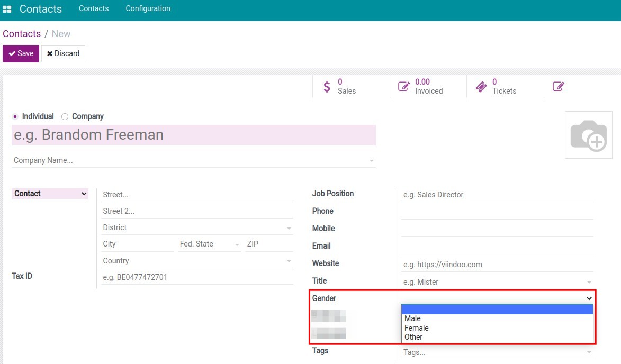
Task: Click the camera icon to add contact photo
Action: coord(588,134)
